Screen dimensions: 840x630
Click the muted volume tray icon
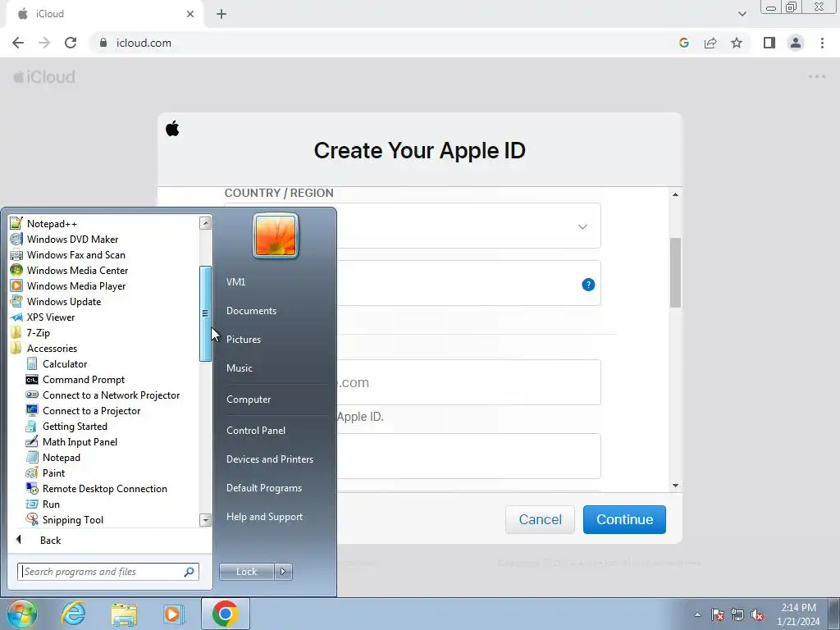click(x=757, y=614)
